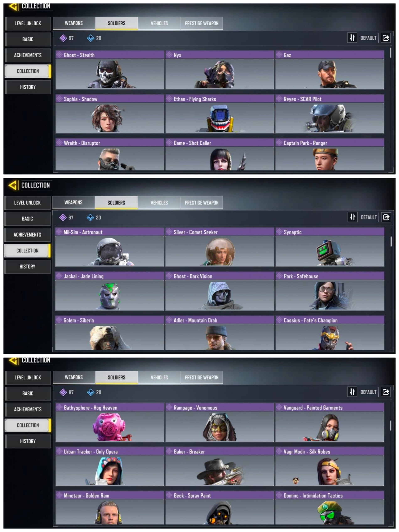Click the rarity diamond icon on the Nyx header
The width and height of the screenshot is (399, 532).
169,55
